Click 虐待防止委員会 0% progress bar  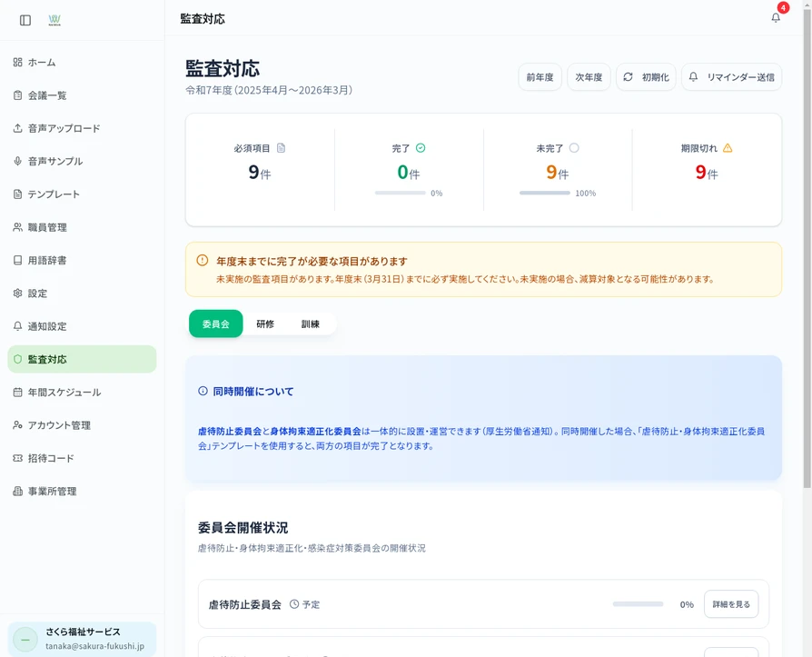(638, 604)
